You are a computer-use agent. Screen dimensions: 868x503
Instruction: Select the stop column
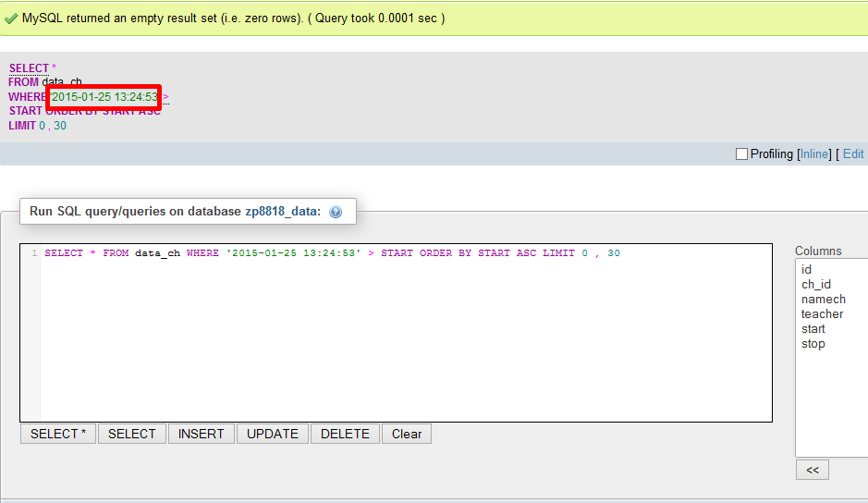tap(813, 344)
